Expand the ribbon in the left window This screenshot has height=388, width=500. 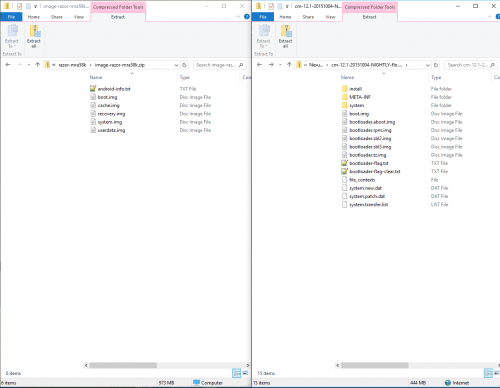[238, 17]
